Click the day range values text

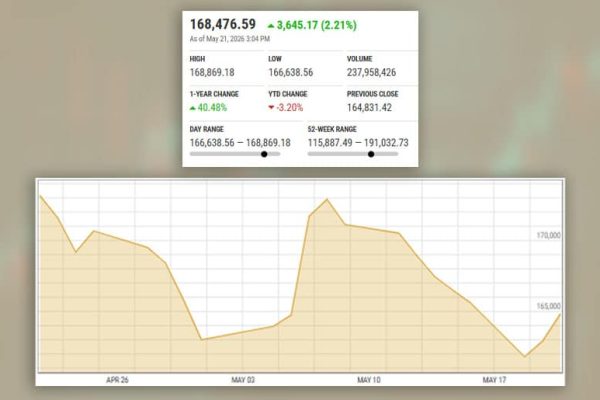pos(240,143)
